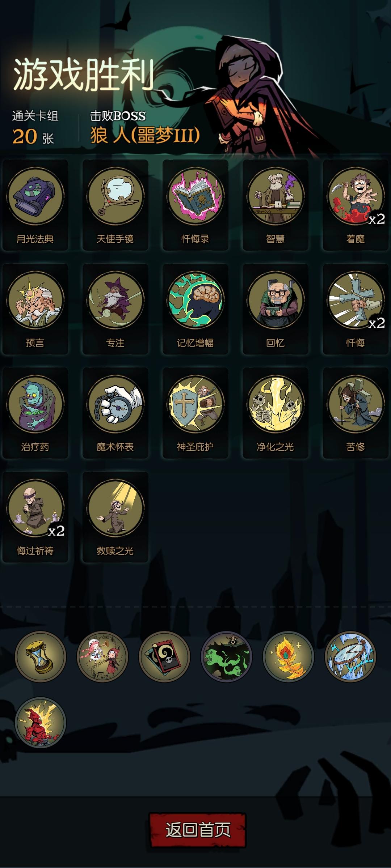Tap the 治疗药 cauldron card

[35, 413]
